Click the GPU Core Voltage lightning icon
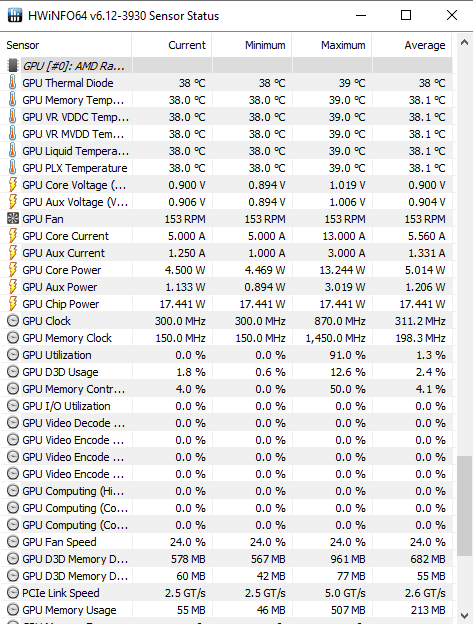The height and width of the screenshot is (625, 473). click(x=13, y=185)
